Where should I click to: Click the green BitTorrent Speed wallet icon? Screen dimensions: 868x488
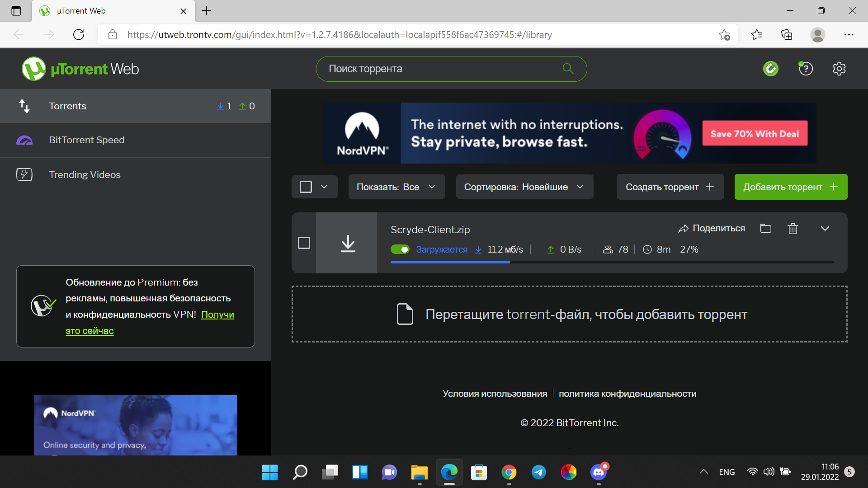771,69
